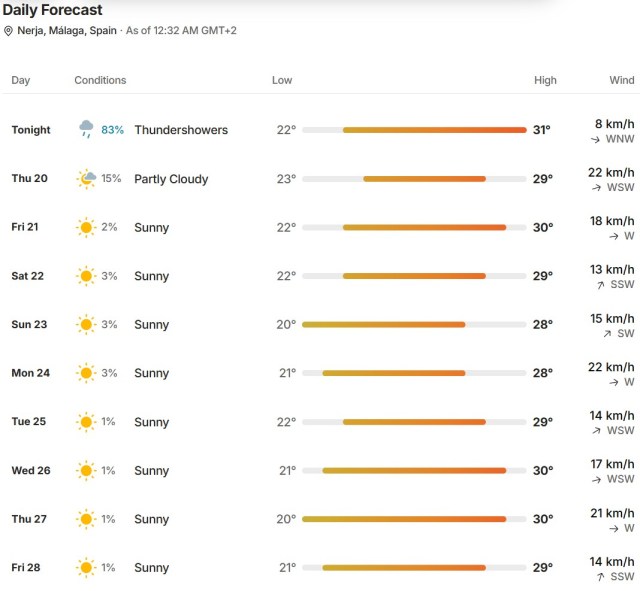This screenshot has width=640, height=591.
Task: Click the temperature range bar for Thu 20
Action: pos(414,179)
